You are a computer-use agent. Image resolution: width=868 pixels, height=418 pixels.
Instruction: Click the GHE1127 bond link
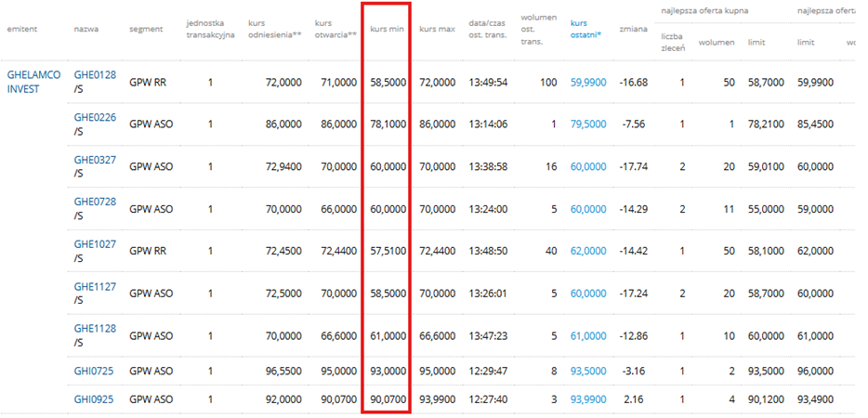coord(95,287)
